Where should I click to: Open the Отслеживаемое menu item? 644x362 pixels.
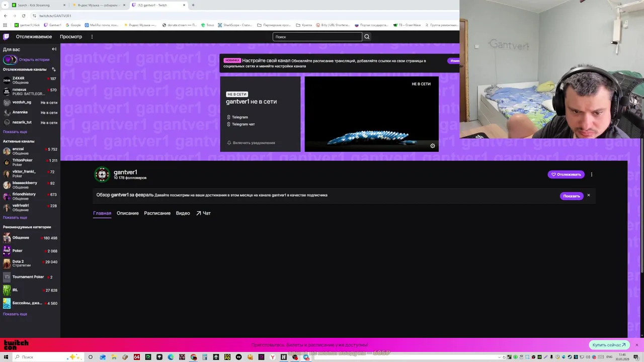[x=34, y=37]
